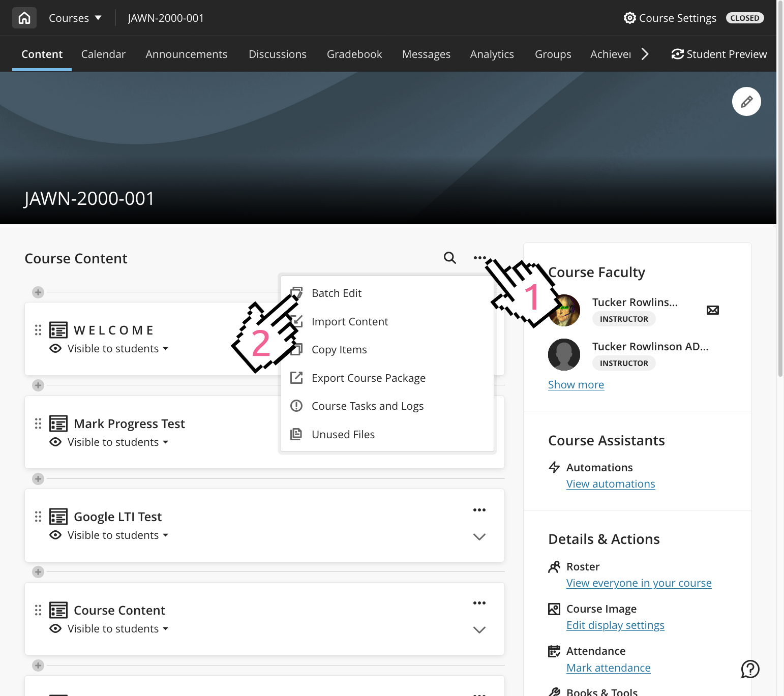Open the course content search icon

[449, 258]
